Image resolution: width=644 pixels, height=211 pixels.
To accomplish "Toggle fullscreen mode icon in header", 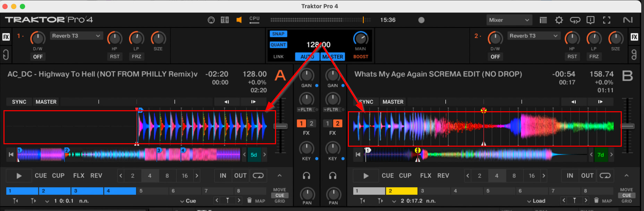I will pos(606,20).
